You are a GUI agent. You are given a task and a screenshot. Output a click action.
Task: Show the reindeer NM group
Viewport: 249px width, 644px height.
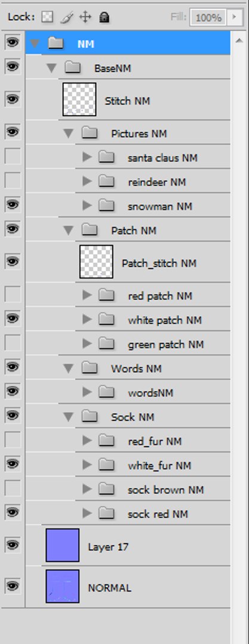[x=13, y=180]
